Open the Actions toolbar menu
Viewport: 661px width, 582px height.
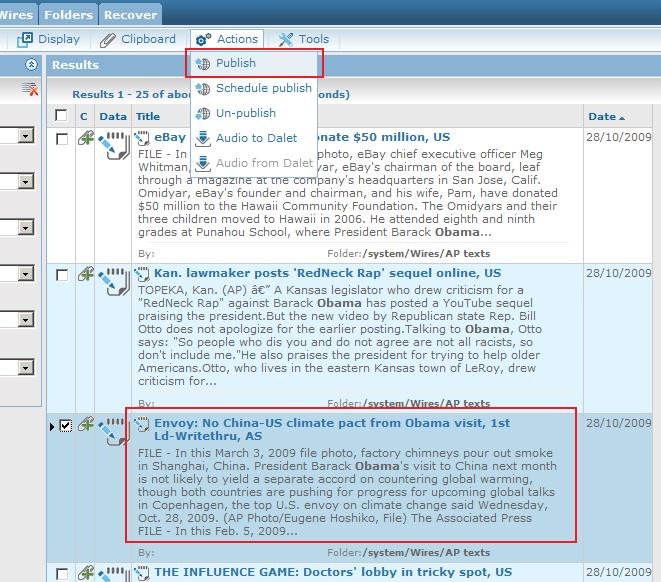(x=227, y=39)
